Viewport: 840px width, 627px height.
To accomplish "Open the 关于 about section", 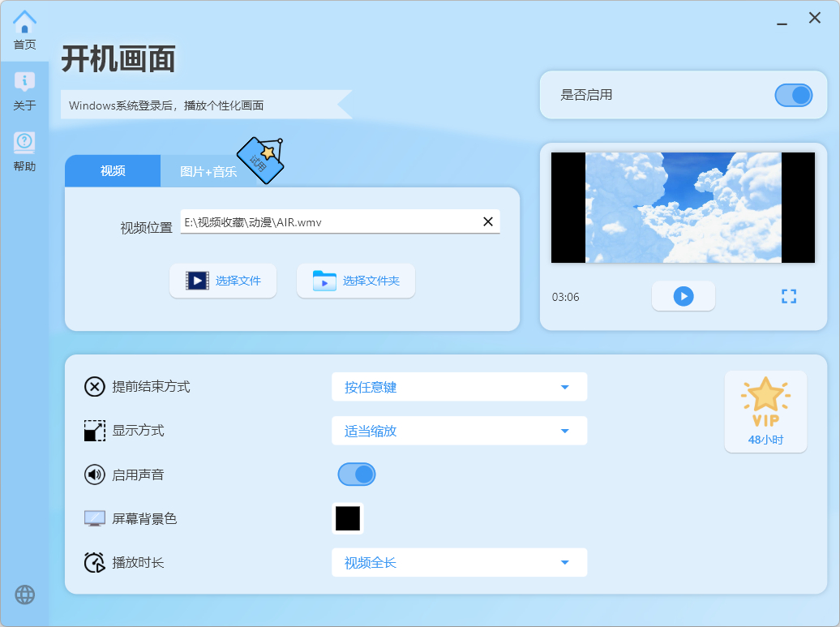I will 24,91.
